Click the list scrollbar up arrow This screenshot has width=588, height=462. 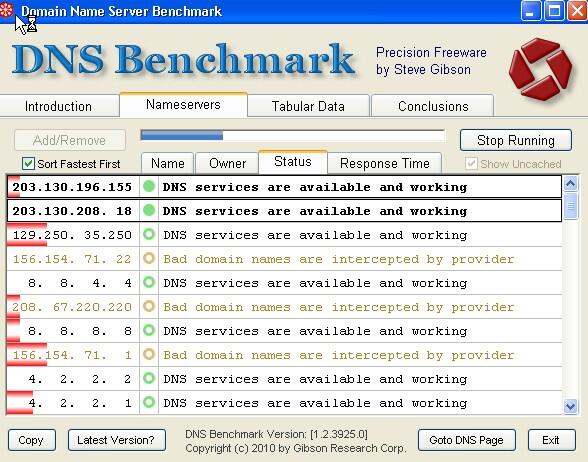570,183
